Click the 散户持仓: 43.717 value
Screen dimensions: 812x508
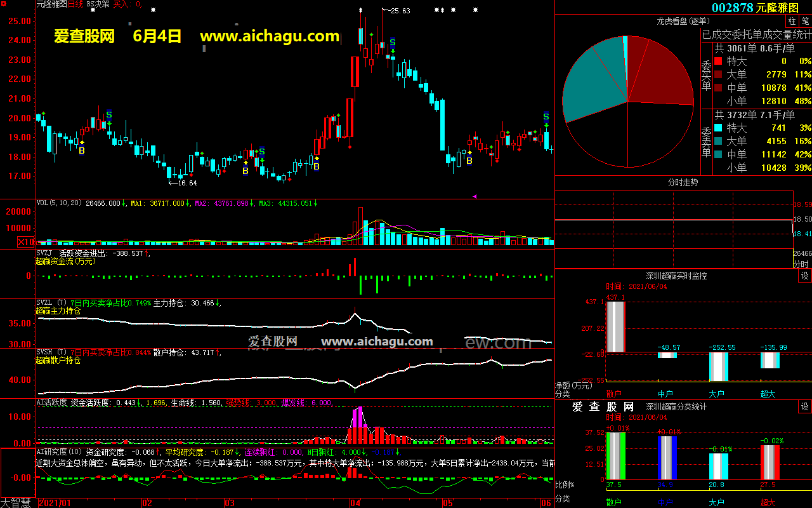click(183, 352)
